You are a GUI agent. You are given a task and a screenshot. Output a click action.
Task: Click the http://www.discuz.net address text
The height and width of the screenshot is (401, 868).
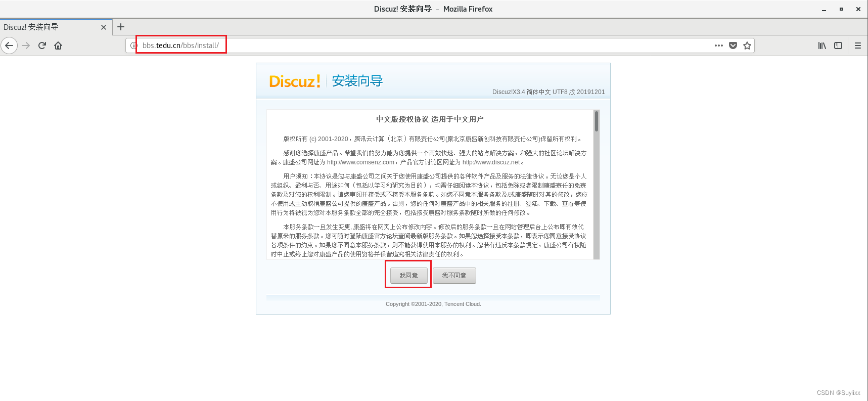pyautogui.click(x=491, y=162)
